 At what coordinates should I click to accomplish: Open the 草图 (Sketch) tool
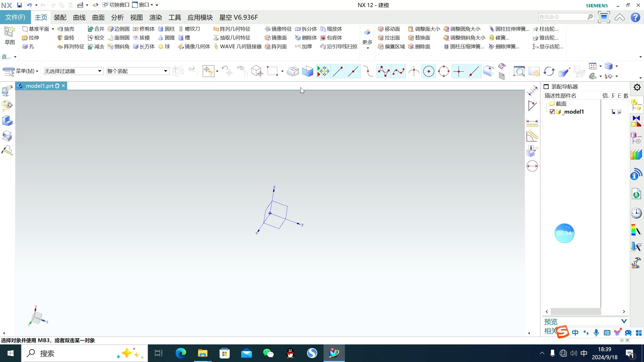pyautogui.click(x=10, y=35)
